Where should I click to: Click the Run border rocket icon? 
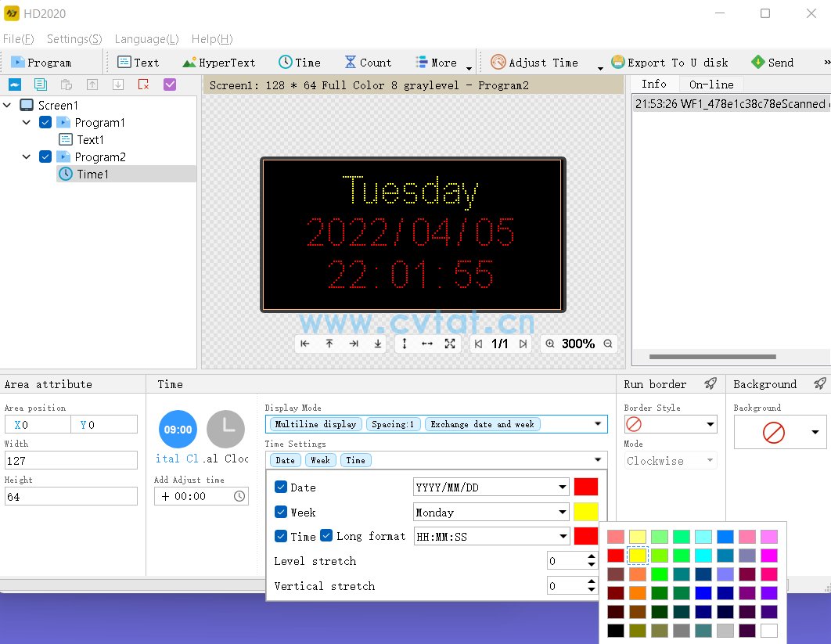coord(710,383)
